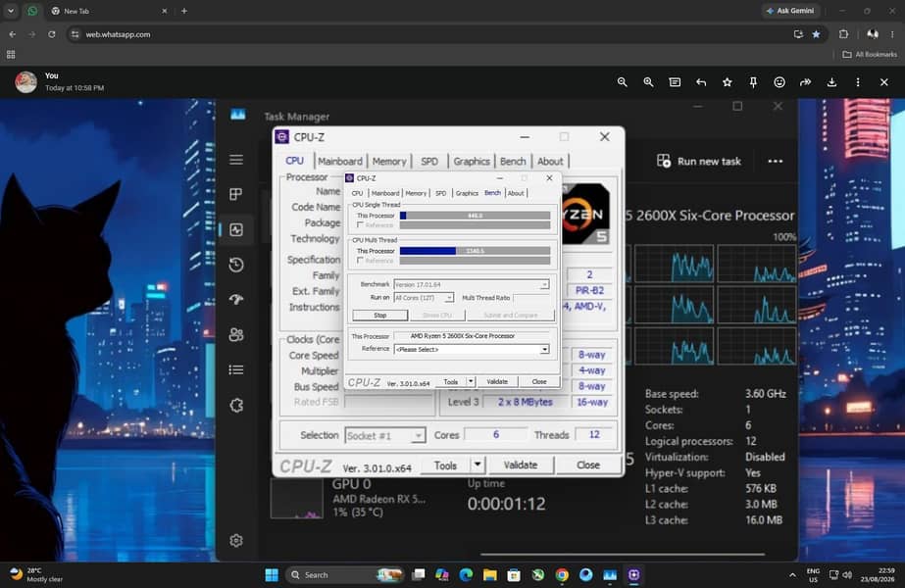905x588 pixels.
Task: Click Validate in large CPU-Z window
Action: coord(520,465)
